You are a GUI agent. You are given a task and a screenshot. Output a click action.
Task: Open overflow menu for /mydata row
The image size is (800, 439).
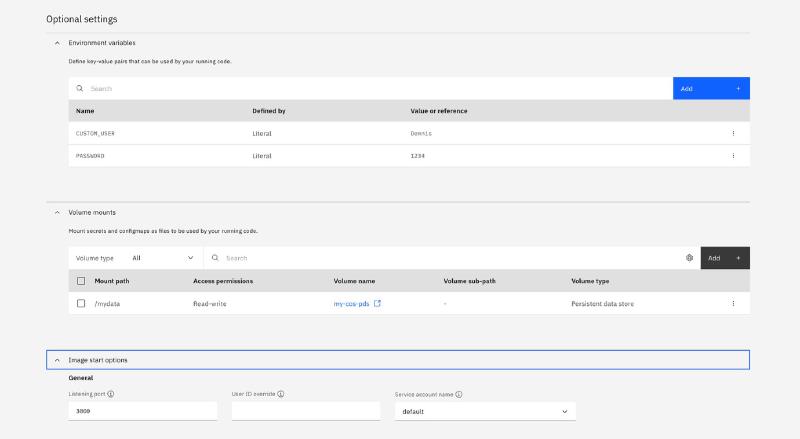[733, 303]
